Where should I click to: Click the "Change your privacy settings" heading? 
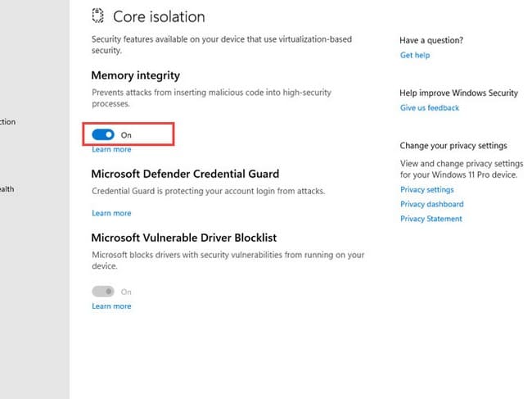click(x=453, y=146)
